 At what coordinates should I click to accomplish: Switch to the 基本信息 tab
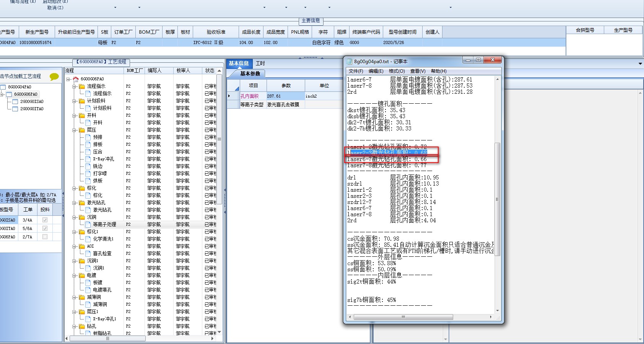coord(239,64)
